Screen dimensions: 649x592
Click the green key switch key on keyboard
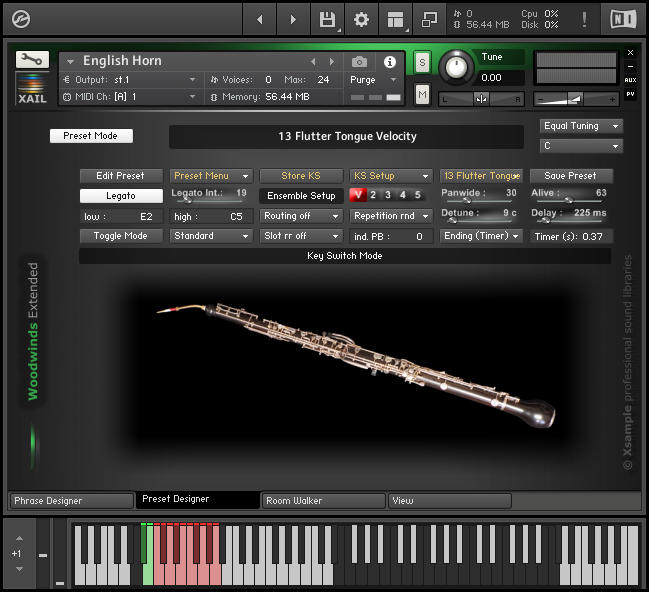click(x=147, y=555)
